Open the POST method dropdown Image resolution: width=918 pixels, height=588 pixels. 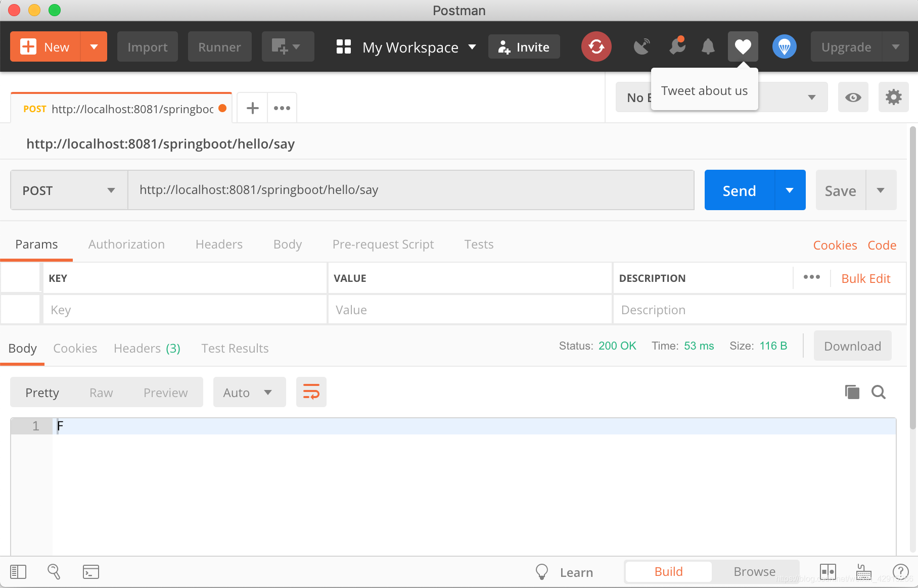coord(69,190)
